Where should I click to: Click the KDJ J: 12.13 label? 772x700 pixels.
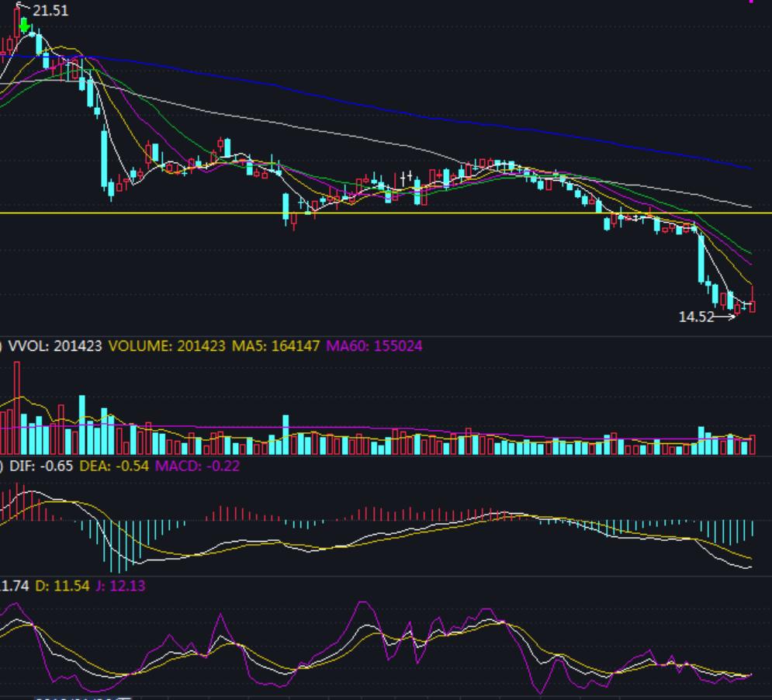click(120, 586)
